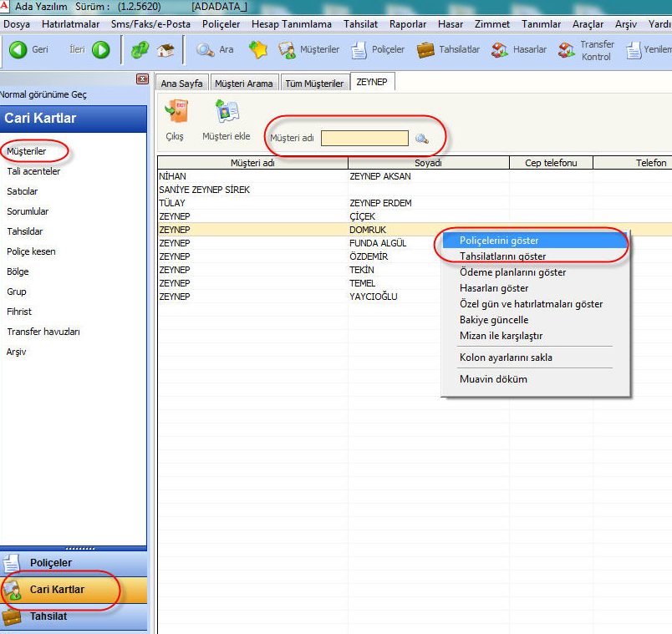Image resolution: width=672 pixels, height=634 pixels.
Task: Click into the Müşteri adı input field
Action: [x=364, y=139]
